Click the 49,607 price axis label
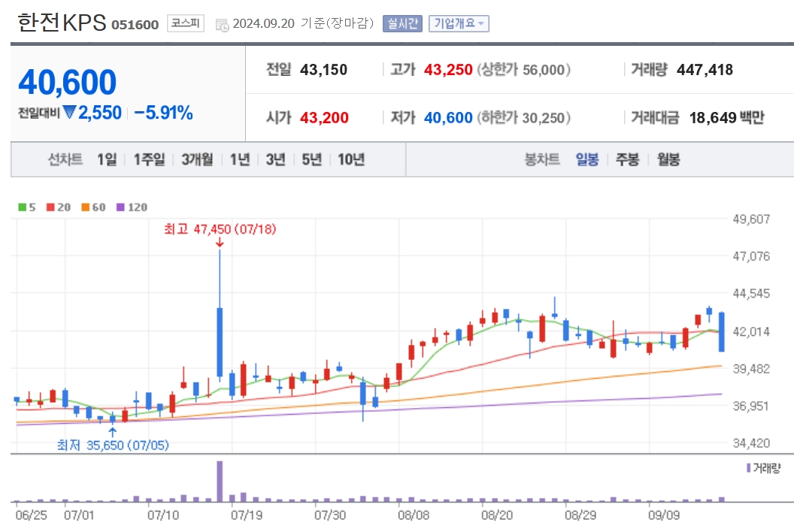 [x=751, y=219]
